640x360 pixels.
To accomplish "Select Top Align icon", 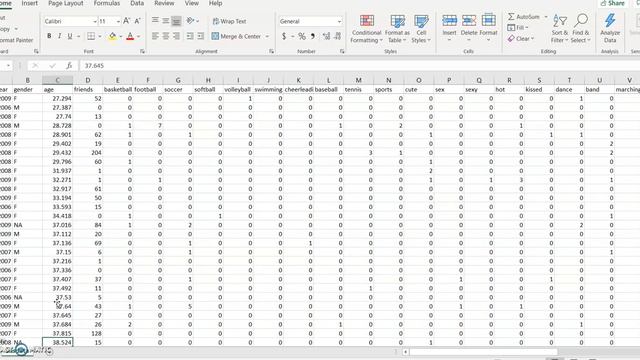I will click(155, 20).
